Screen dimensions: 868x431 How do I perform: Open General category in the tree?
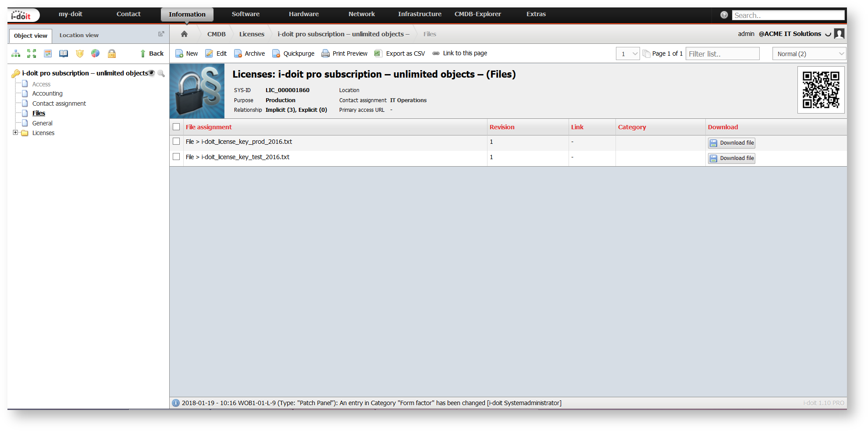click(x=42, y=123)
